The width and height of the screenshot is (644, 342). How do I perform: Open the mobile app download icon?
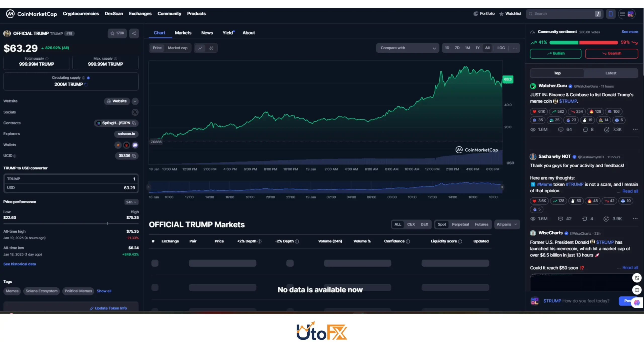click(611, 14)
